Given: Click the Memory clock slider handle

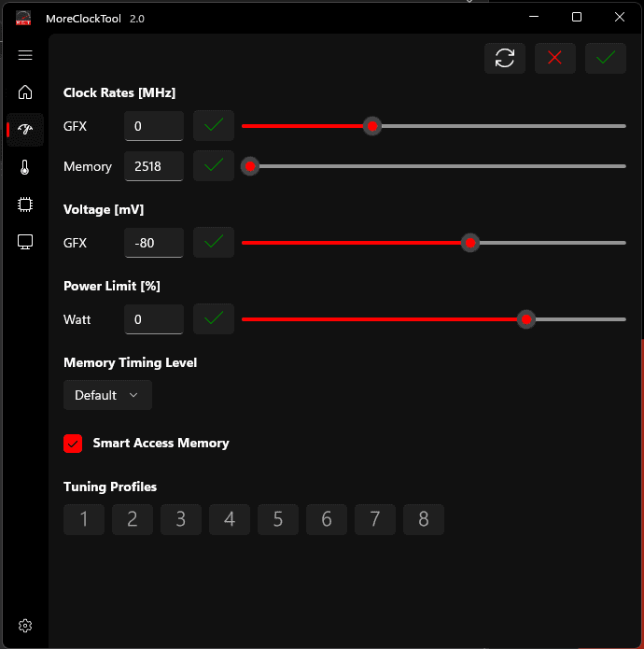Looking at the screenshot, I should (250, 166).
